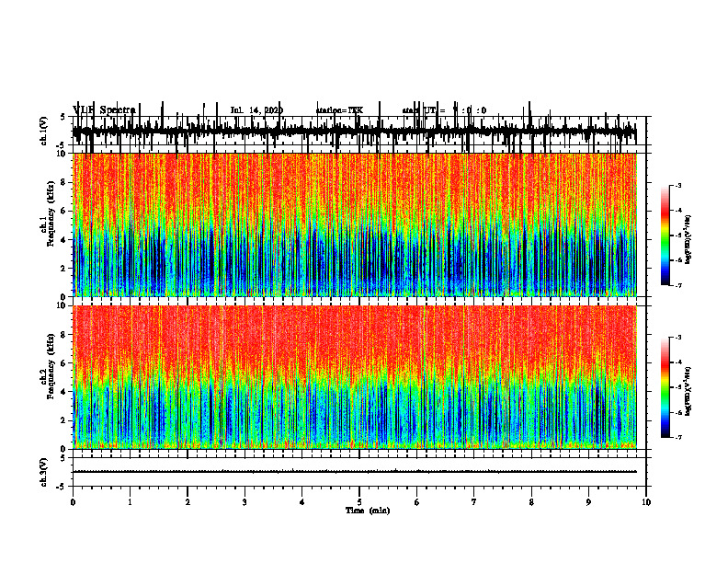The height and width of the screenshot is (563, 728).
Task: Click the "Time (min)" x-axis label
Action: pos(368,511)
